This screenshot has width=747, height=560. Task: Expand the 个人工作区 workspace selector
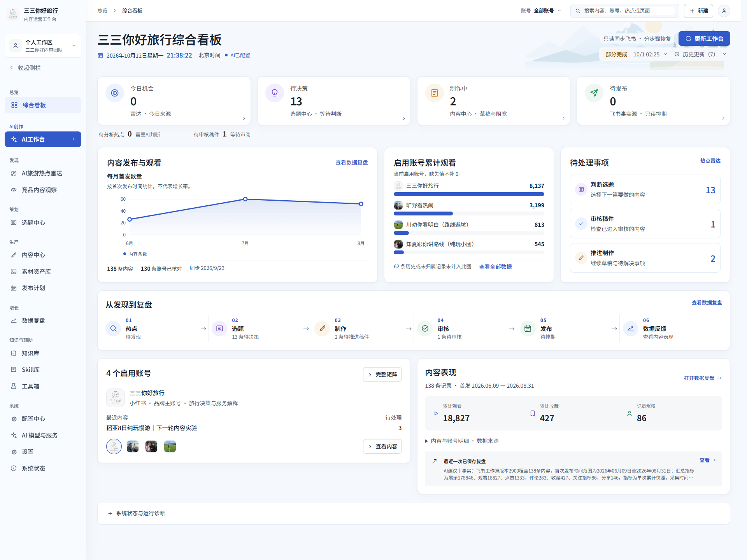pyautogui.click(x=43, y=46)
